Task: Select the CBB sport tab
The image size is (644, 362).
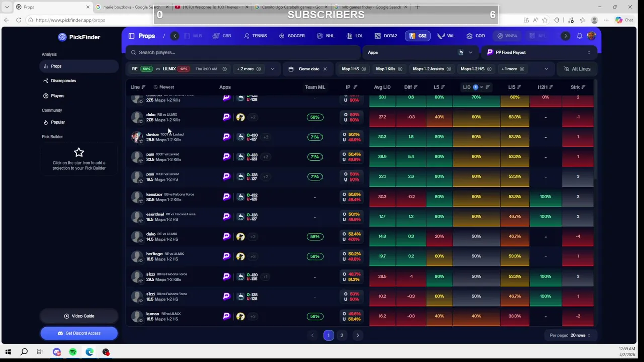Action: coord(222,36)
